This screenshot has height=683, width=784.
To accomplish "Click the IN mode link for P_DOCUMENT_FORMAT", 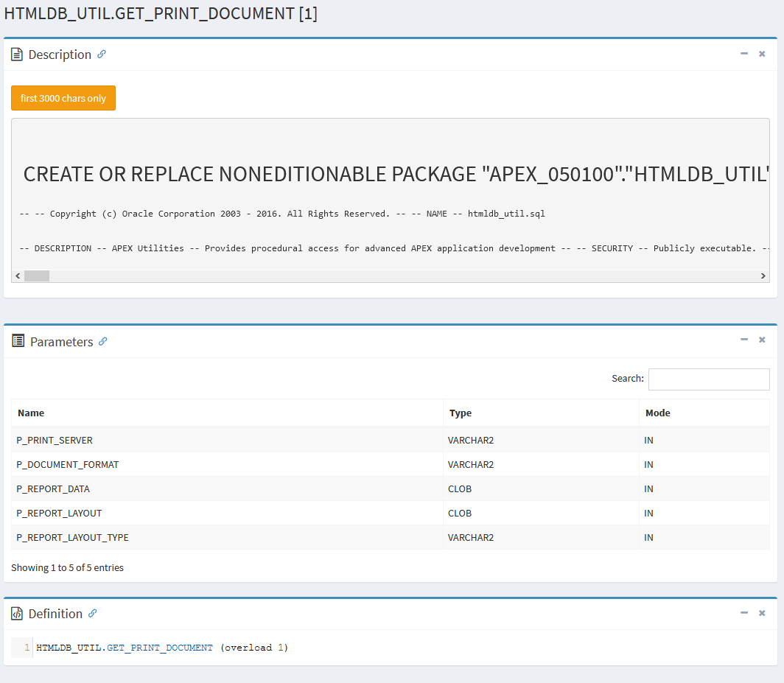I will [x=647, y=464].
